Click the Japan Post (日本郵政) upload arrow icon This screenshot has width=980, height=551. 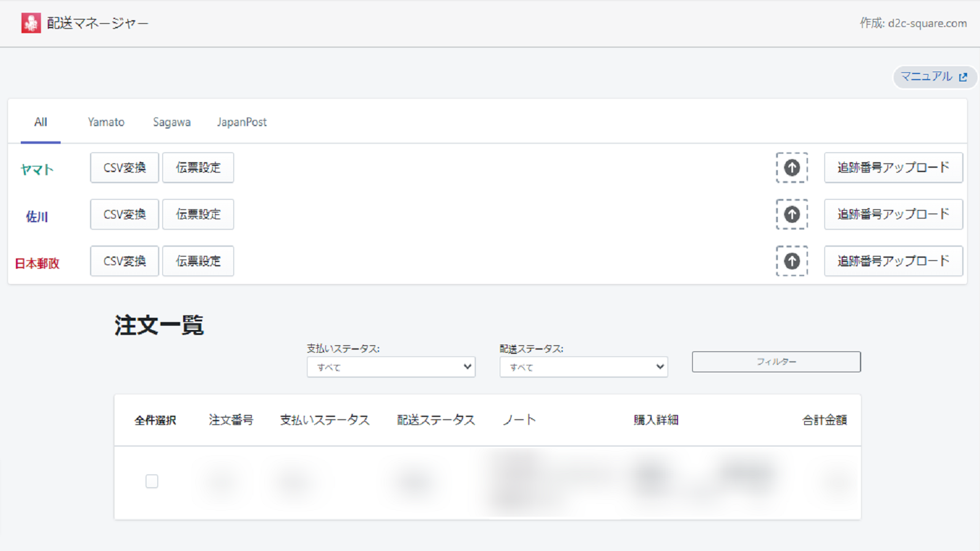[792, 261]
